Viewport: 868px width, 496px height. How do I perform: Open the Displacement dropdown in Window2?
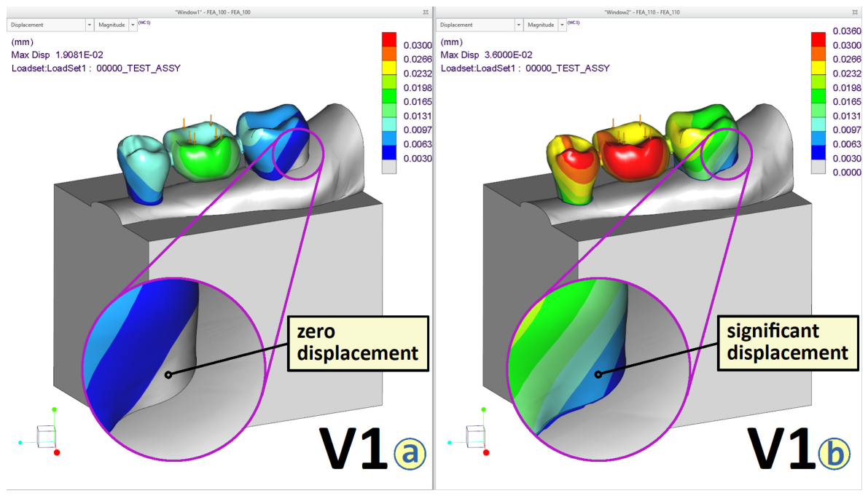click(480, 25)
